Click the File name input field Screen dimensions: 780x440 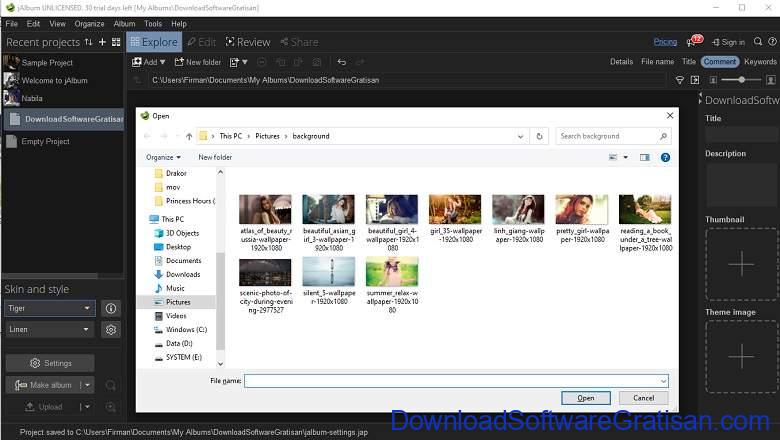point(456,381)
